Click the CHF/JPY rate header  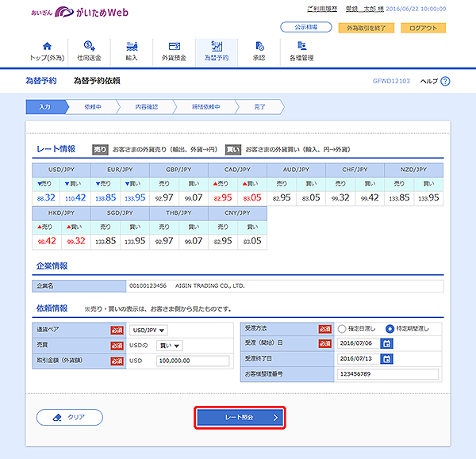coord(355,170)
